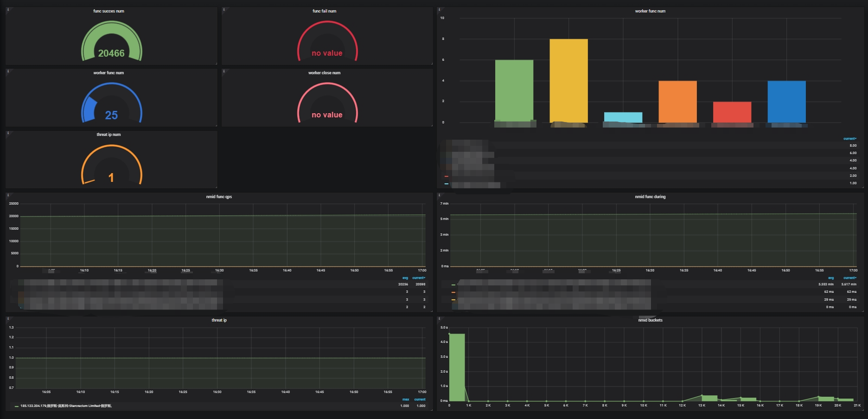This screenshot has height=419, width=868.
Task: Click the green bar in worker func num chart
Action: click(514, 91)
